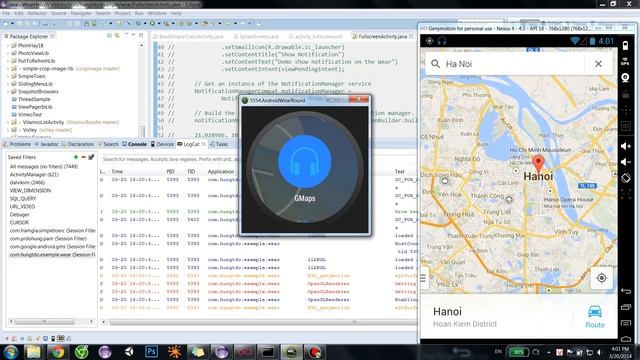Viewport: 640px width, 360px height.
Task: Collapse all in Package Explorer
Action: 109,36
